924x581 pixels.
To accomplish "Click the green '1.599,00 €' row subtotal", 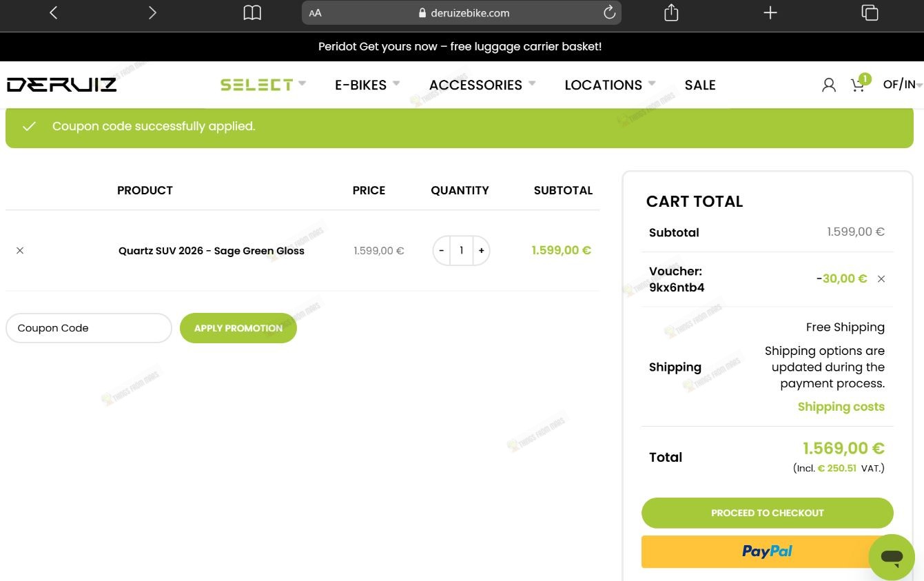I will coord(562,250).
